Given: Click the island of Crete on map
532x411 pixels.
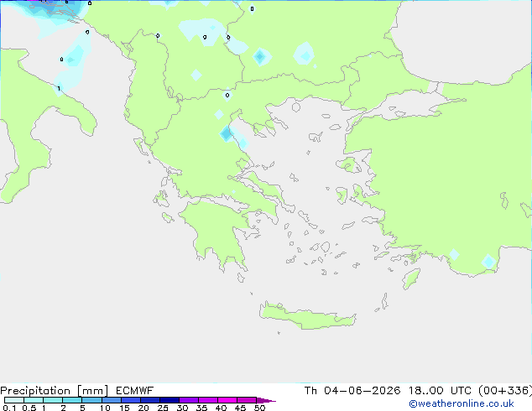Looking at the screenshot, I should 307,316.
